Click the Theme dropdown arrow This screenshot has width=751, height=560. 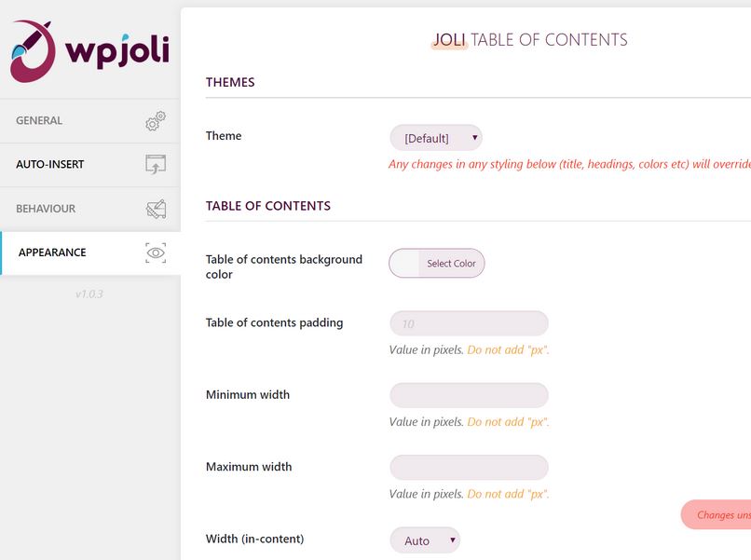tap(474, 138)
